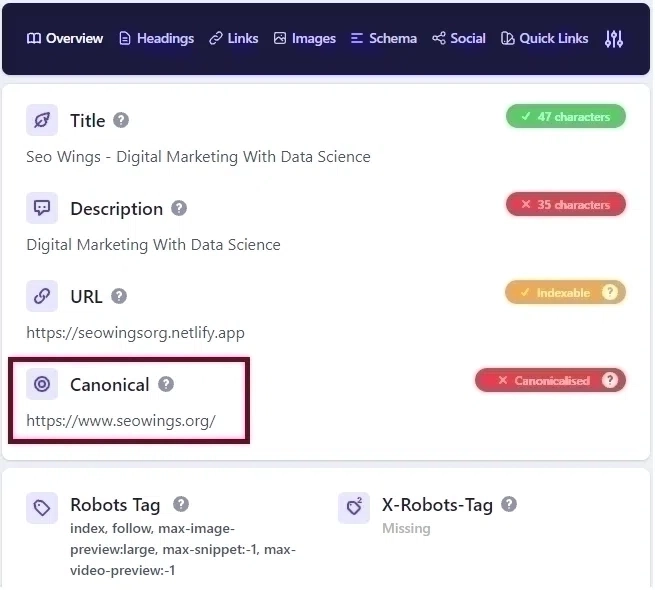
Task: Click the Canonicalised status badge
Action: (x=551, y=381)
